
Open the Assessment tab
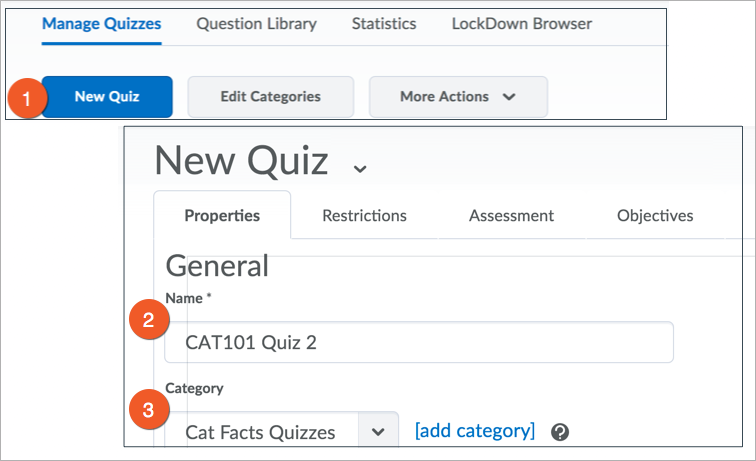click(x=511, y=215)
